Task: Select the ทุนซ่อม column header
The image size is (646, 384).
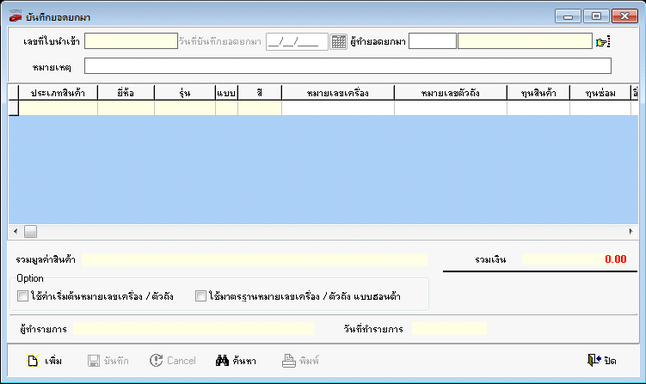Action: [600, 93]
